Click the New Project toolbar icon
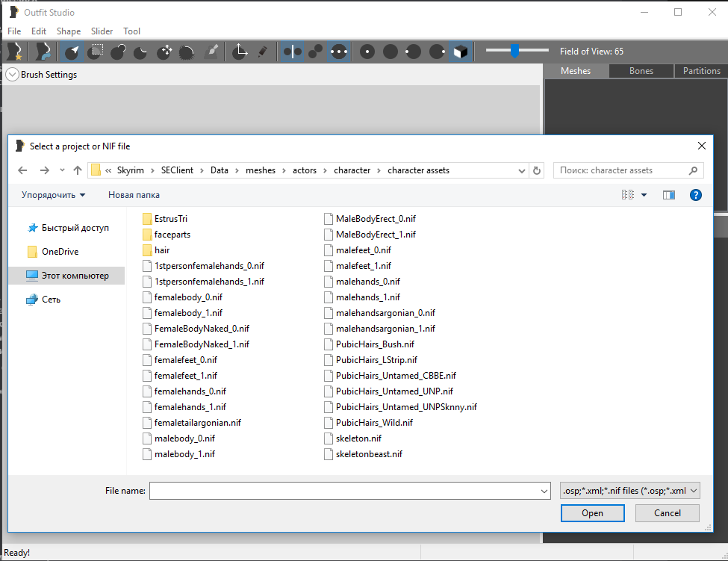728x561 pixels. tap(14, 52)
